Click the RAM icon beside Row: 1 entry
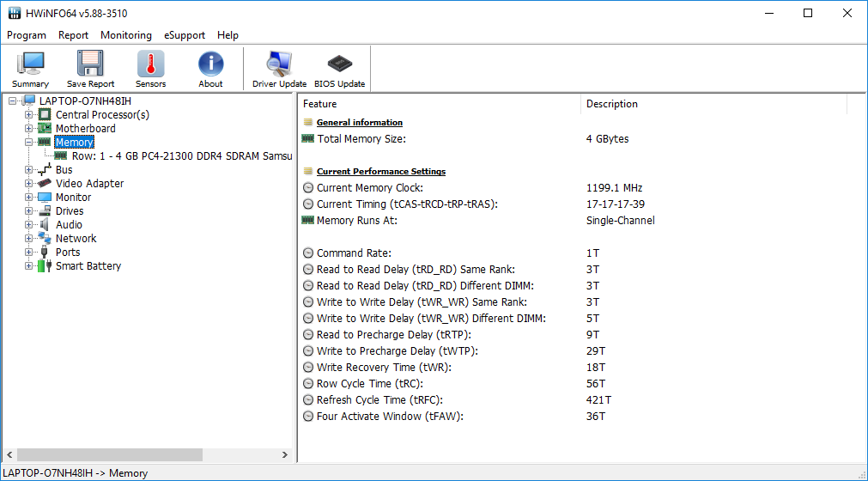This screenshot has height=481, width=868. pos(61,156)
